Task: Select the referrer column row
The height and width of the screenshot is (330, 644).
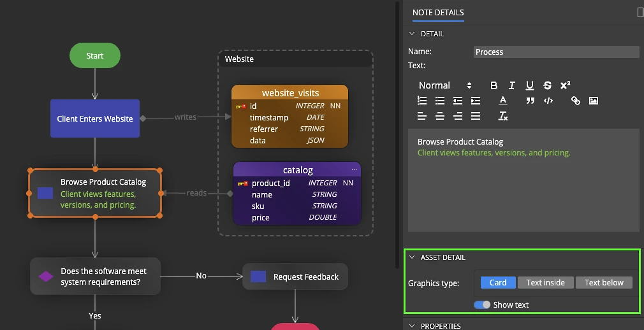Action: [x=290, y=129]
